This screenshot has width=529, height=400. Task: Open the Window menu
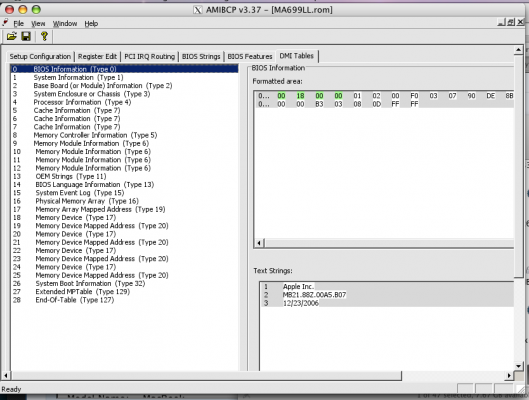click(x=65, y=24)
